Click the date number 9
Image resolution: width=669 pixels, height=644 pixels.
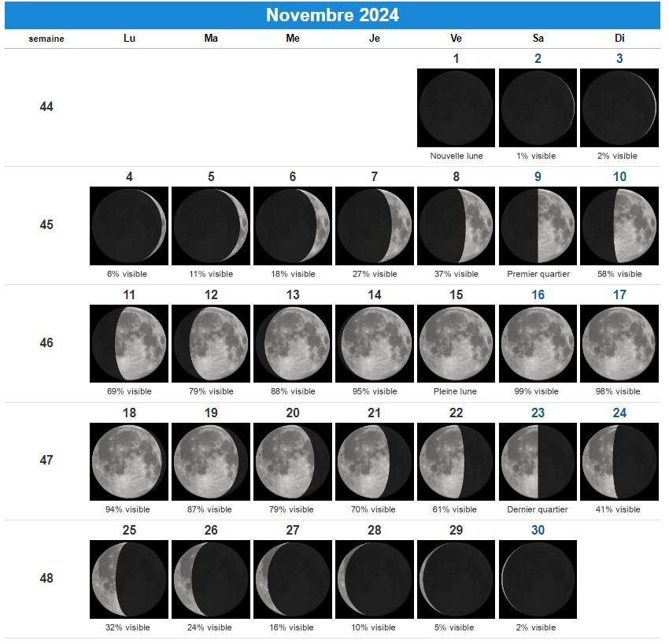538,176
